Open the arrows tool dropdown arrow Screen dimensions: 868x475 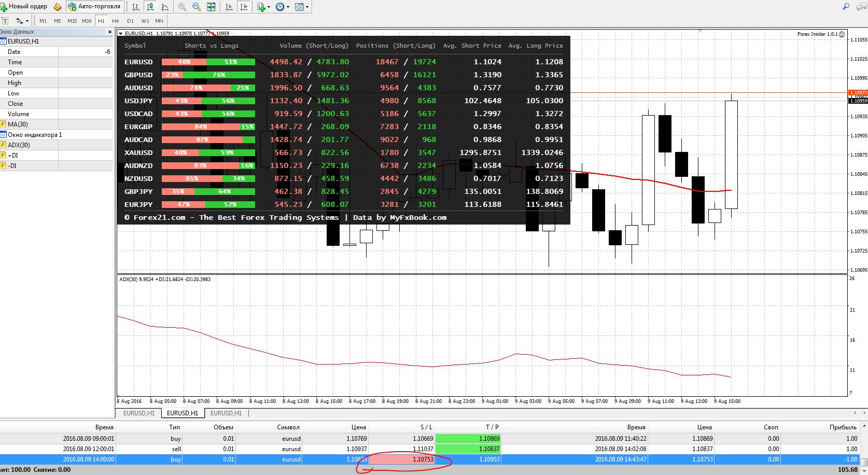[27, 21]
